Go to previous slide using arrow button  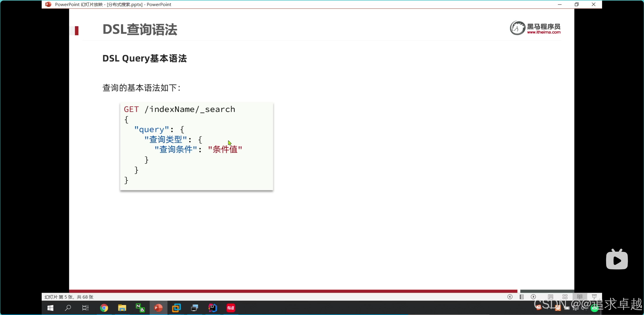pos(510,297)
